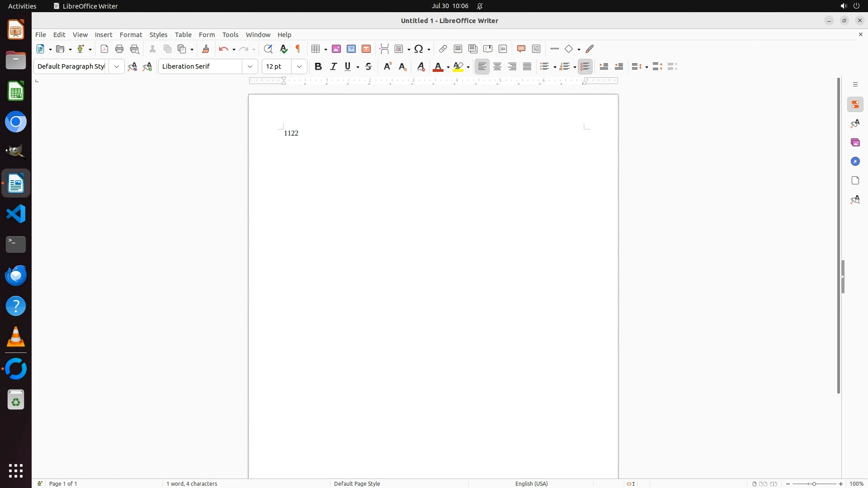This screenshot has height=488, width=868.
Task: Open the font size dropdown list
Action: pyautogui.click(x=299, y=66)
